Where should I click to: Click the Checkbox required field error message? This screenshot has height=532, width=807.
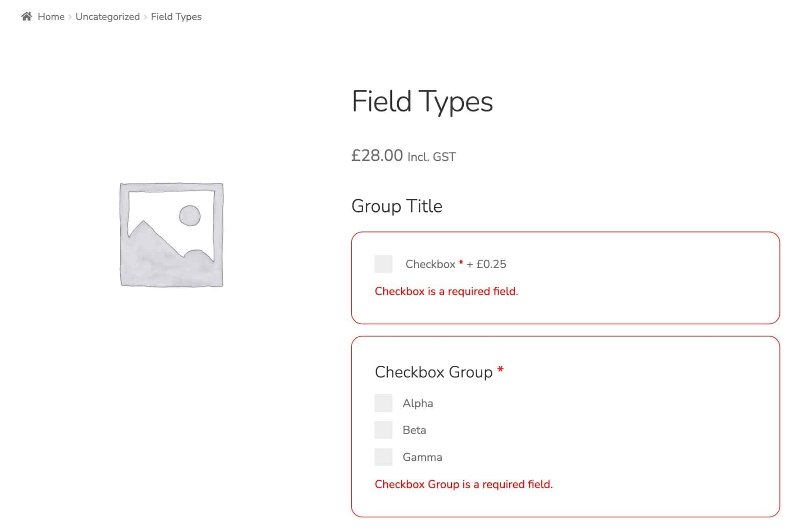[446, 291]
